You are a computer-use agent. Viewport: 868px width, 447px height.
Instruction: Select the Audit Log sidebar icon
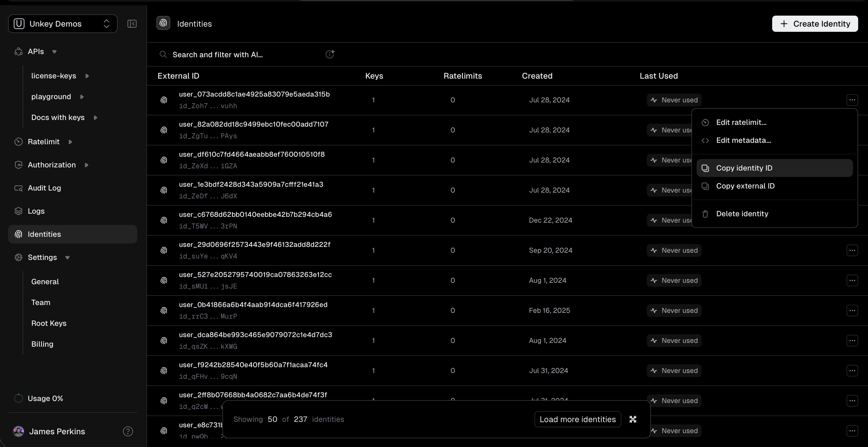pyautogui.click(x=19, y=188)
